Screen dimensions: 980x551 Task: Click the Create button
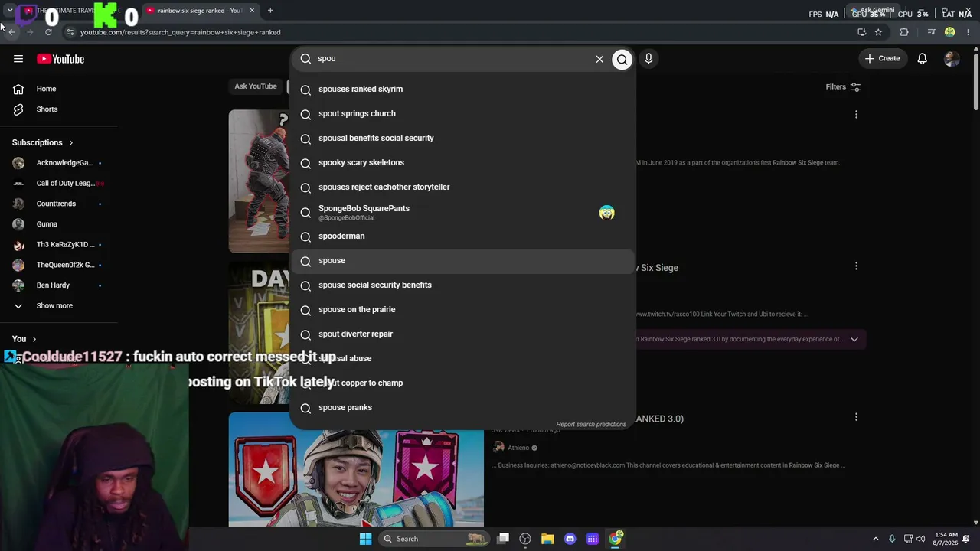click(882, 58)
